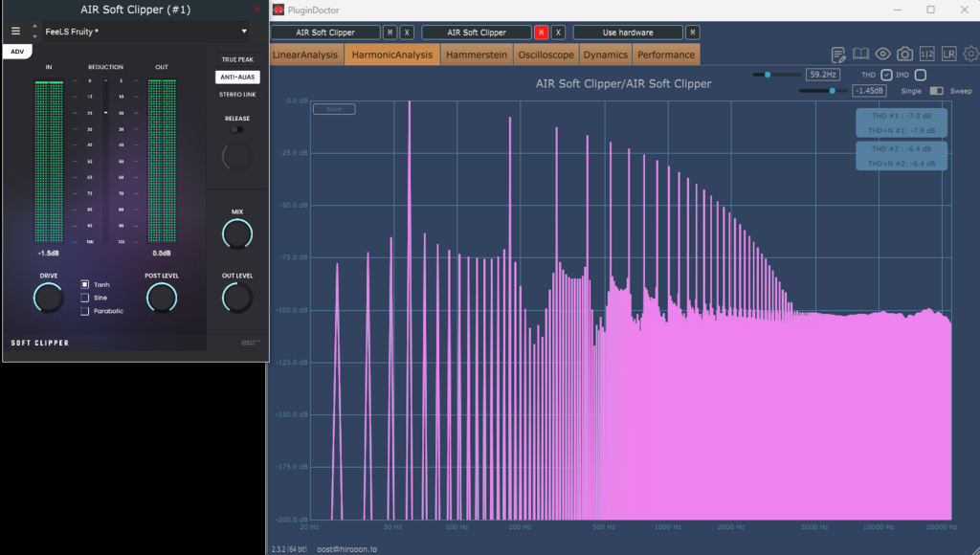Toggle the True Peak button

[x=237, y=59]
